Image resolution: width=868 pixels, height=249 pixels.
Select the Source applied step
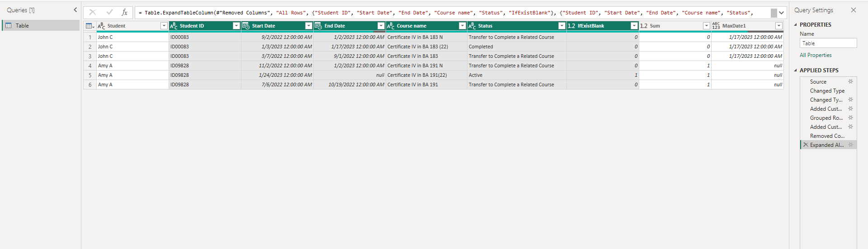pyautogui.click(x=828, y=82)
